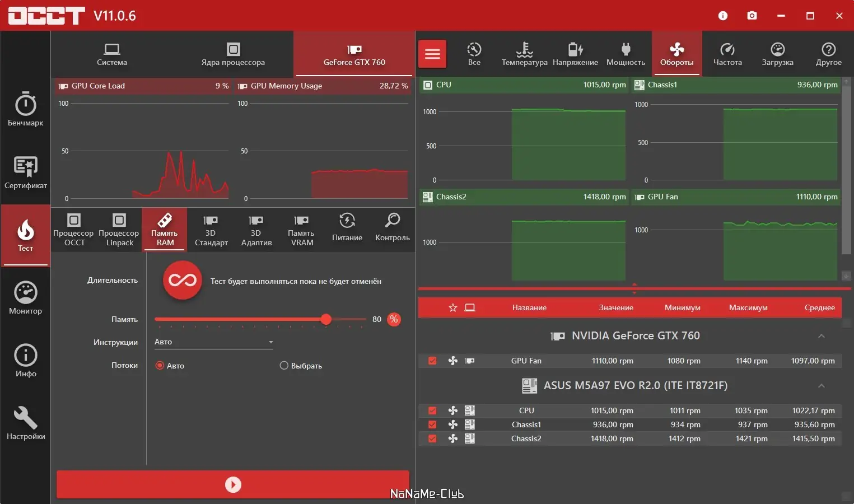Filter sensors by Частота
Image resolution: width=854 pixels, height=504 pixels.
(x=727, y=54)
